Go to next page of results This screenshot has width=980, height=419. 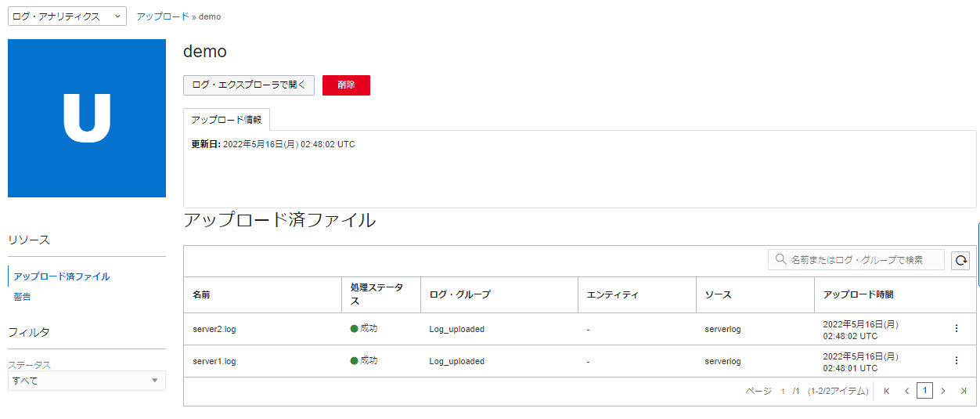pyautogui.click(x=943, y=391)
